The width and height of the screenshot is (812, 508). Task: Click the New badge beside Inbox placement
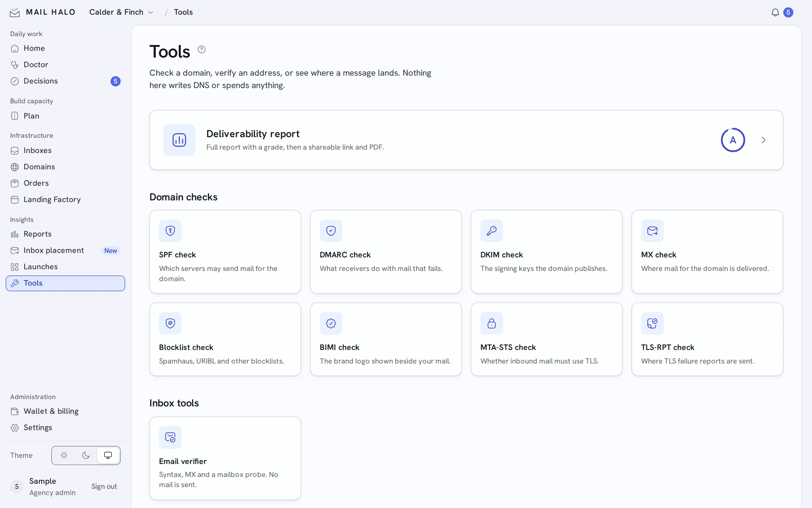click(x=111, y=251)
